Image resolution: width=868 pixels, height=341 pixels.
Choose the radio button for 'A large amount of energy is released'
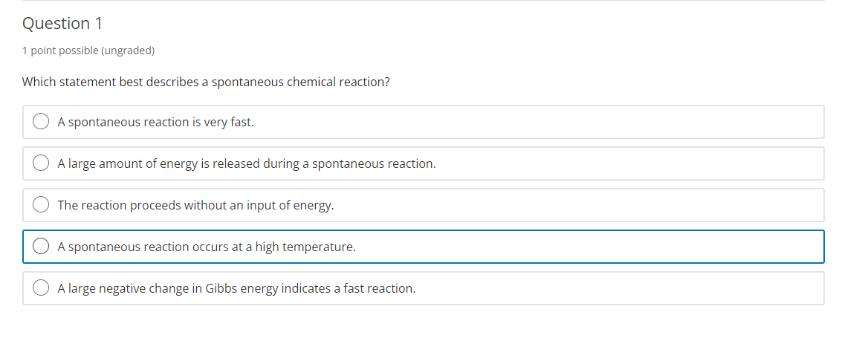click(42, 163)
